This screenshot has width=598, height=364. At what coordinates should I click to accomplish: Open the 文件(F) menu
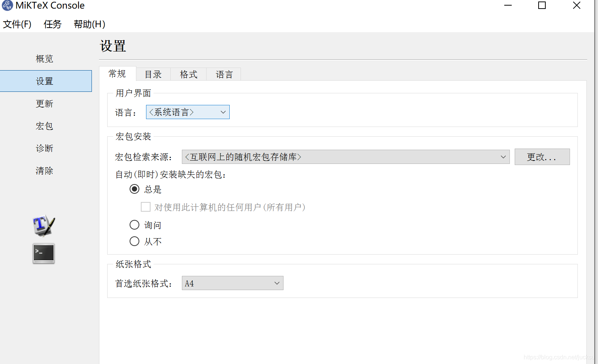point(17,24)
